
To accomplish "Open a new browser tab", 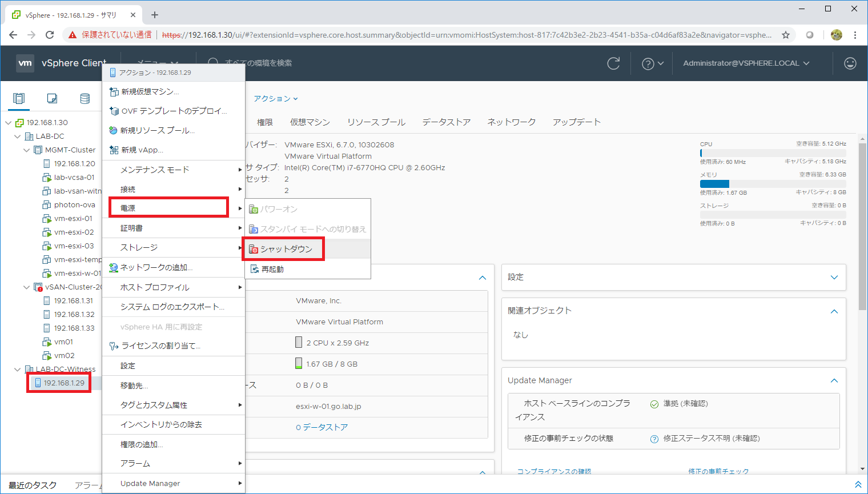I will (155, 15).
